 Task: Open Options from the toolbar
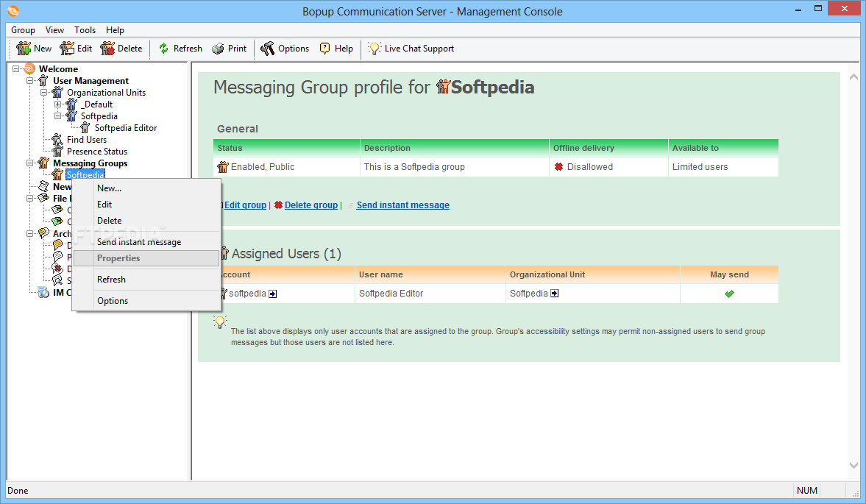pyautogui.click(x=285, y=49)
